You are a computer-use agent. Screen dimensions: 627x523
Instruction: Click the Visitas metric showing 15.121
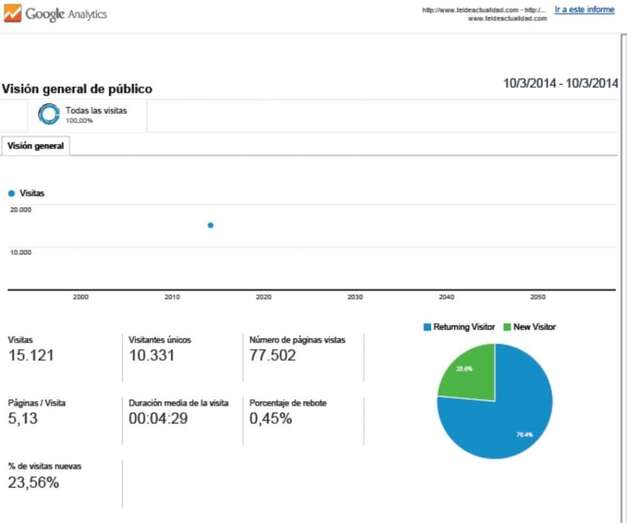tap(33, 356)
